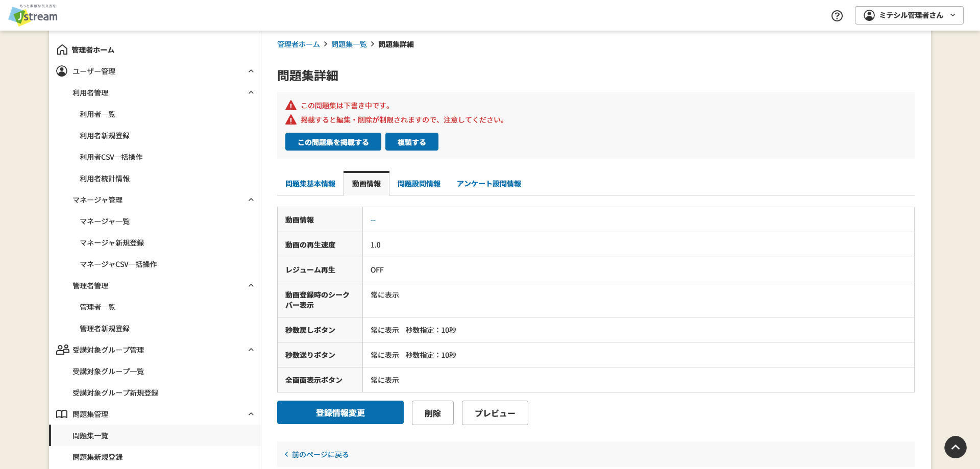Go to 管理者ホーム in the sidebar
Screen dimensions: 980x469
click(93, 50)
